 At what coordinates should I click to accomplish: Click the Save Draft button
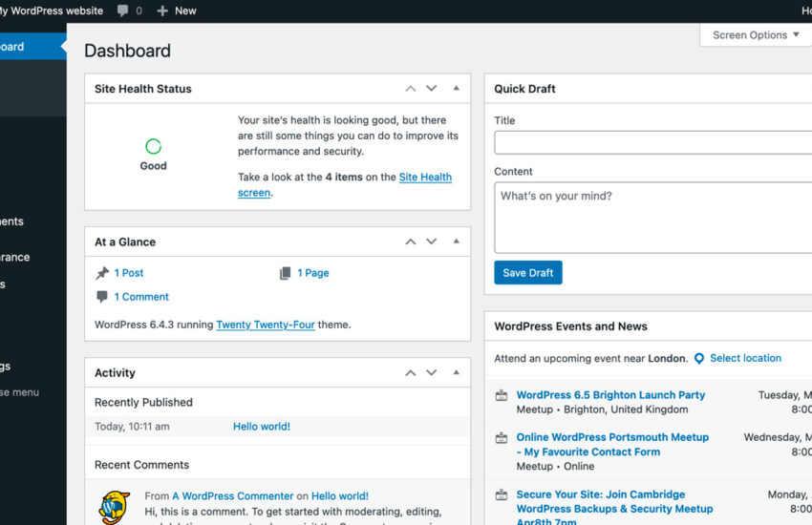coord(527,273)
